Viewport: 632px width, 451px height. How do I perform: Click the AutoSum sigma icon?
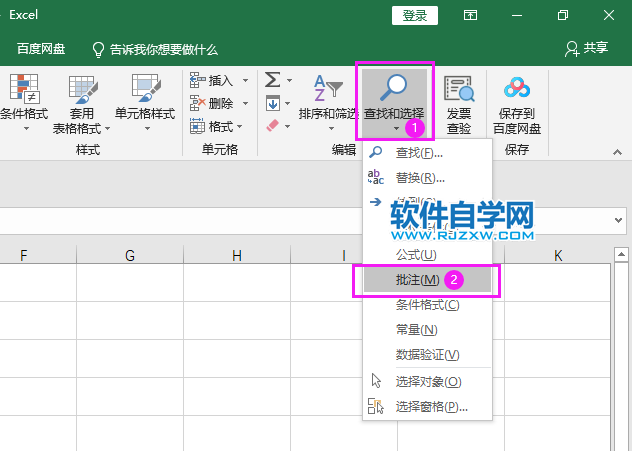tap(272, 80)
